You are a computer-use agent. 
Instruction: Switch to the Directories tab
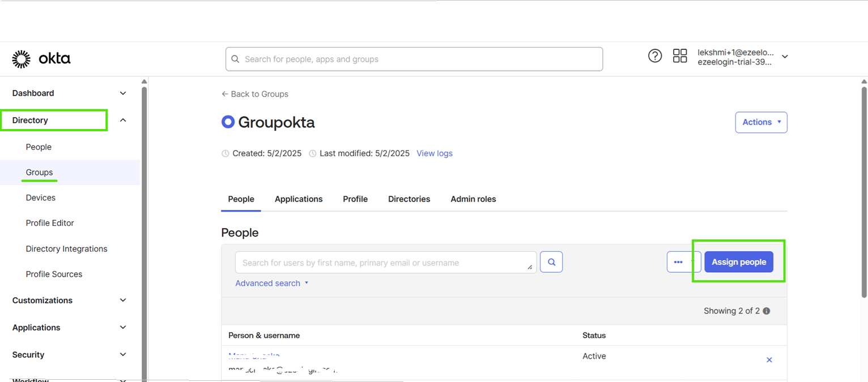pos(409,199)
